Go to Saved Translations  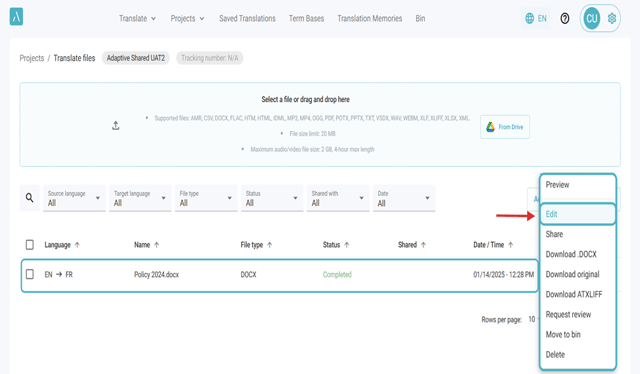247,18
